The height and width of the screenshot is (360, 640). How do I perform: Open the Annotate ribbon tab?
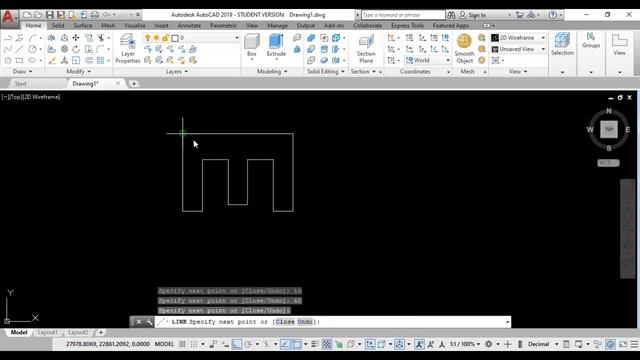189,26
